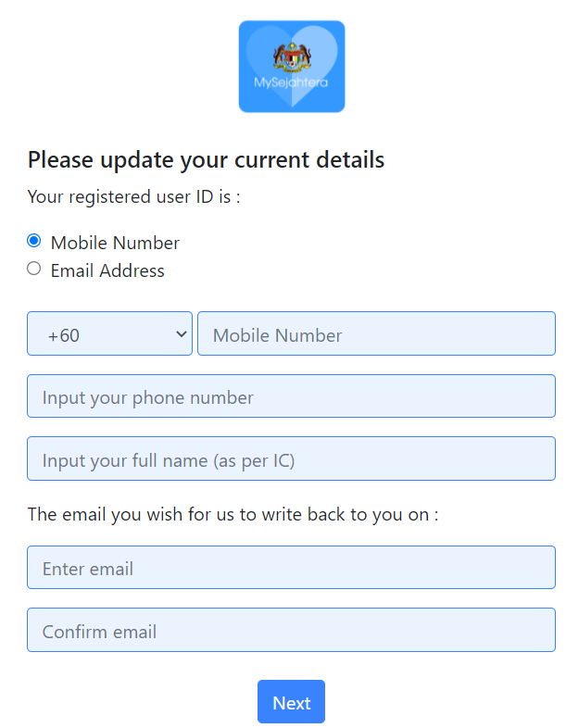
Task: Click the chevron arrow on country code selector
Action: click(181, 334)
